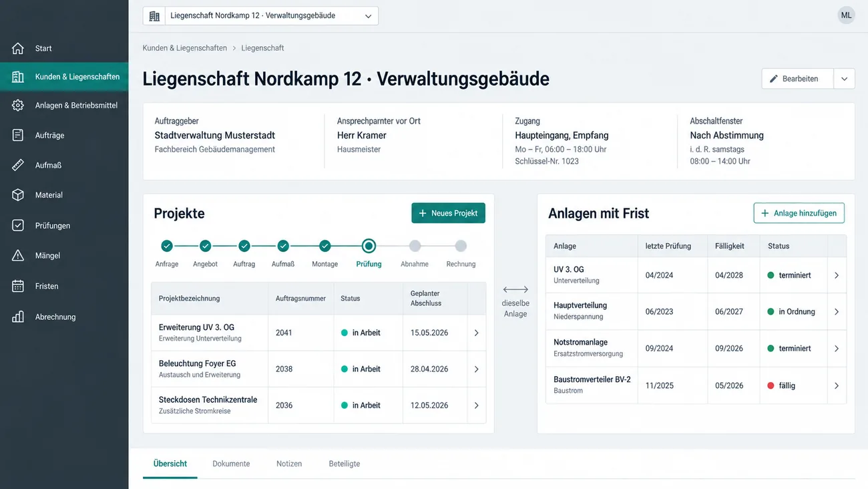The height and width of the screenshot is (489, 868).
Task: Open the Steckdosen Technikzentrale row chevron
Action: (476, 405)
